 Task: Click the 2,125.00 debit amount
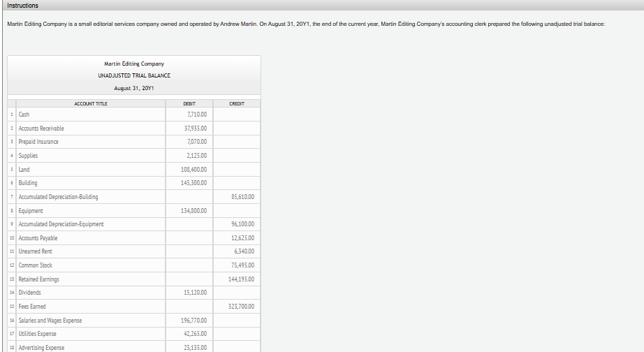tap(197, 156)
